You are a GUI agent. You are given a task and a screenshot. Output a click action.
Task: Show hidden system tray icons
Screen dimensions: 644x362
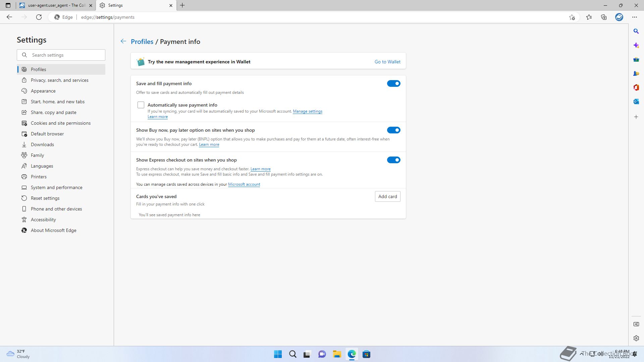tap(581, 354)
